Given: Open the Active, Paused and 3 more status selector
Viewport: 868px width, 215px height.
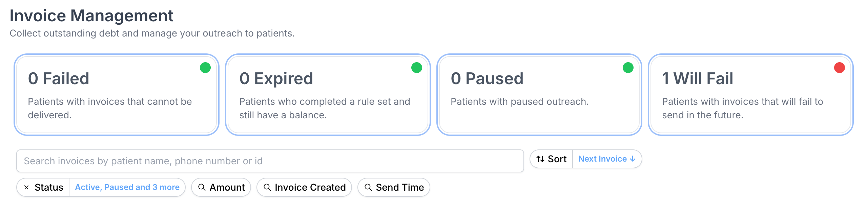Looking at the screenshot, I should coord(127,187).
